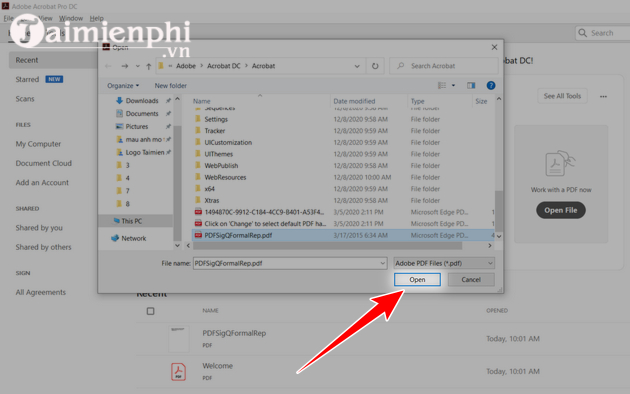
Task: Expand the view options dropdown arrow
Action: 453,85
